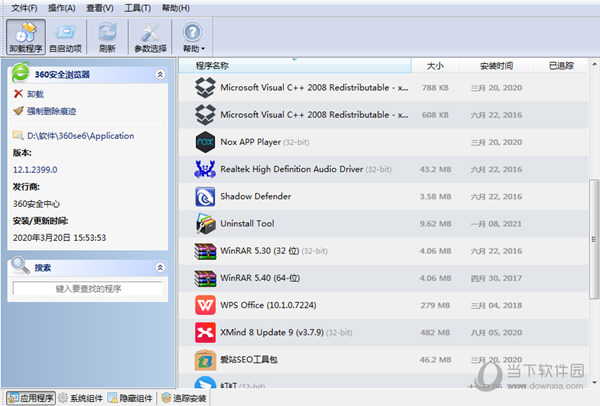Click publisher 360安全中心 text

36,204
